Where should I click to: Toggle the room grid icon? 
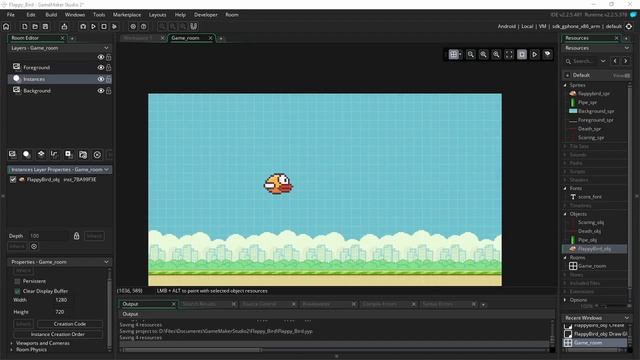click(x=453, y=54)
